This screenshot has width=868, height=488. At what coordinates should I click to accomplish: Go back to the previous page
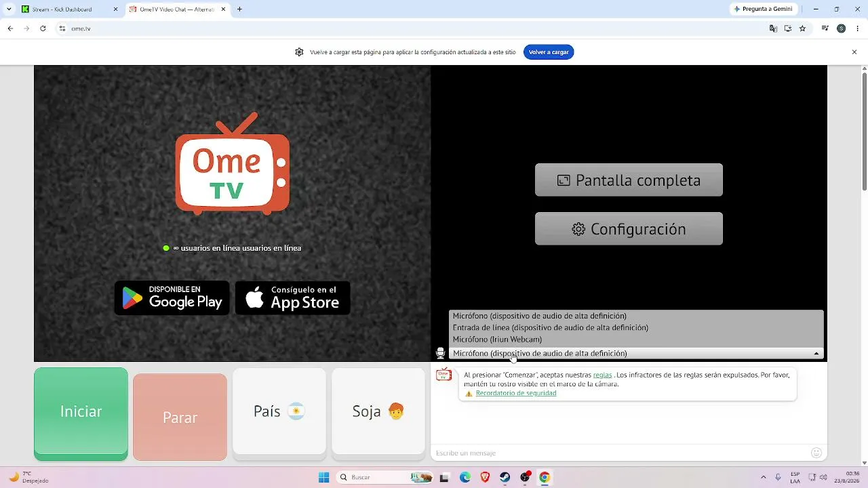10,28
